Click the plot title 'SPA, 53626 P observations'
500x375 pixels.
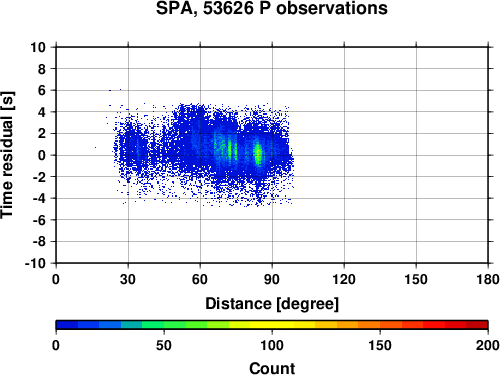pyautogui.click(x=272, y=8)
